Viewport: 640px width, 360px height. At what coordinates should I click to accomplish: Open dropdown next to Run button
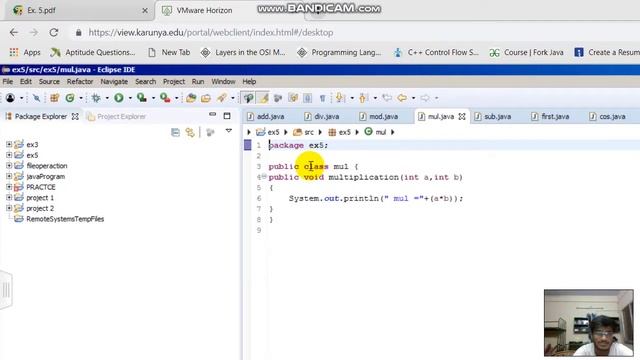coord(130,98)
